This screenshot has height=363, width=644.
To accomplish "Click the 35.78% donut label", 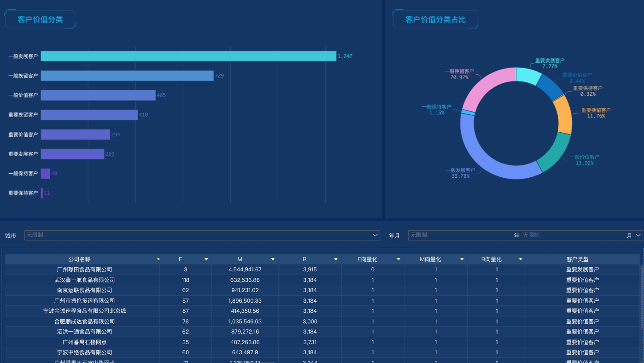I will [x=461, y=176].
